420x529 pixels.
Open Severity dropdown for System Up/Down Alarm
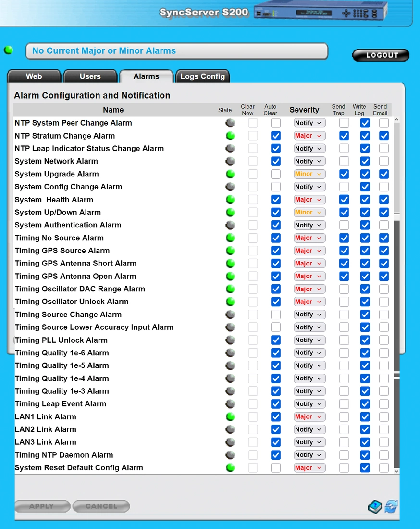(309, 213)
